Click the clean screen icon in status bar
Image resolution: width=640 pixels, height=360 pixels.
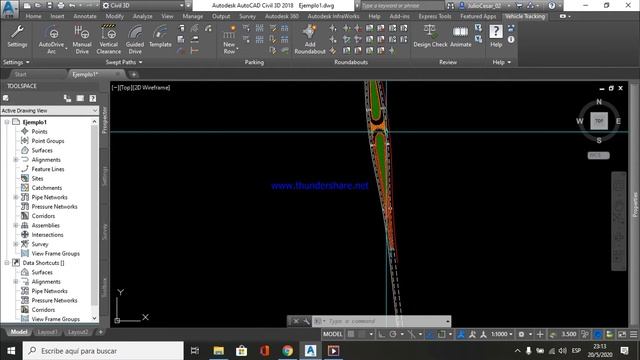tap(622, 334)
